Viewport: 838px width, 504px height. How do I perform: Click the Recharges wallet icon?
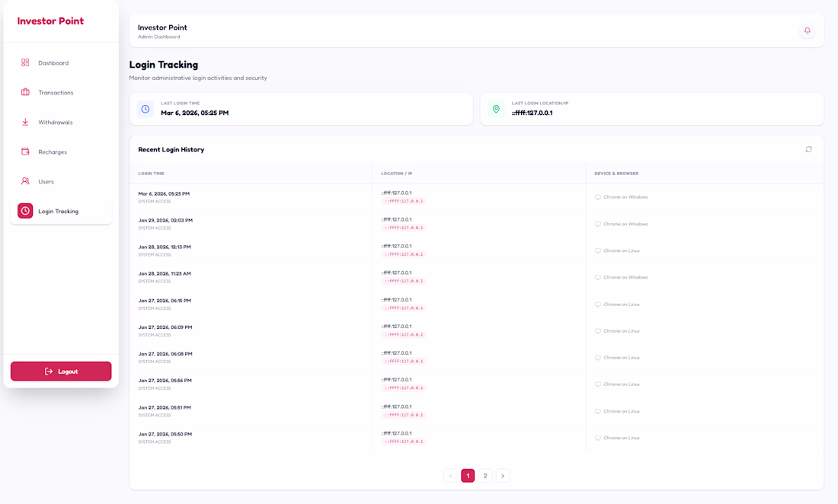[25, 152]
